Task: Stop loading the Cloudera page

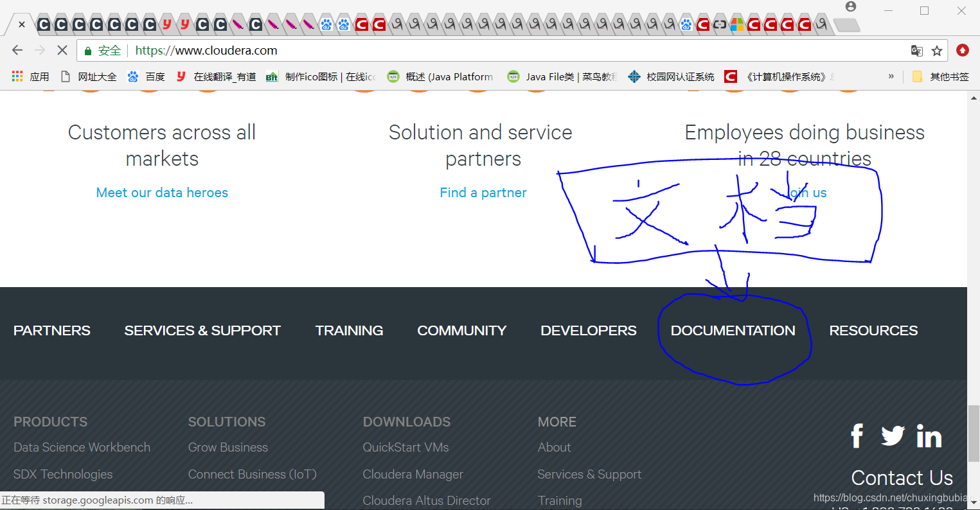Action: point(62,50)
